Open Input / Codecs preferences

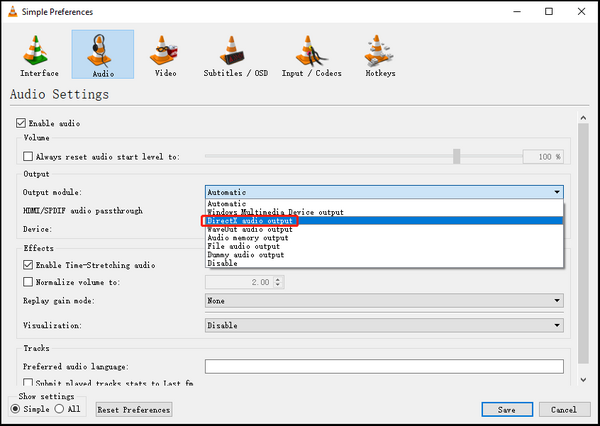pyautogui.click(x=313, y=53)
